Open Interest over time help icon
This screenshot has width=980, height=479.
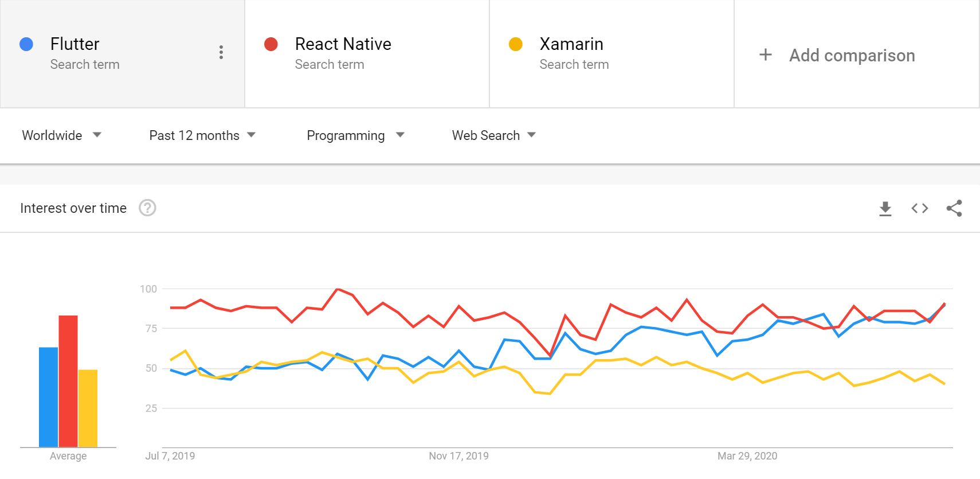coord(147,208)
